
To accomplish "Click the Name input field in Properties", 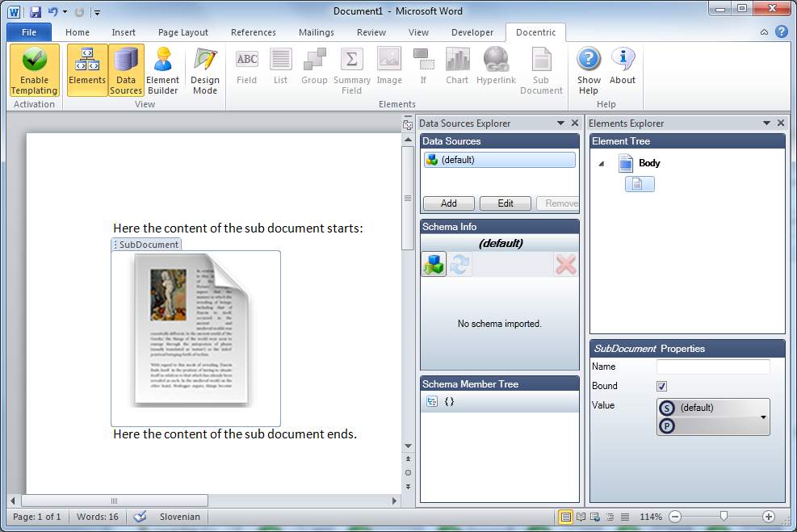I will tap(713, 367).
